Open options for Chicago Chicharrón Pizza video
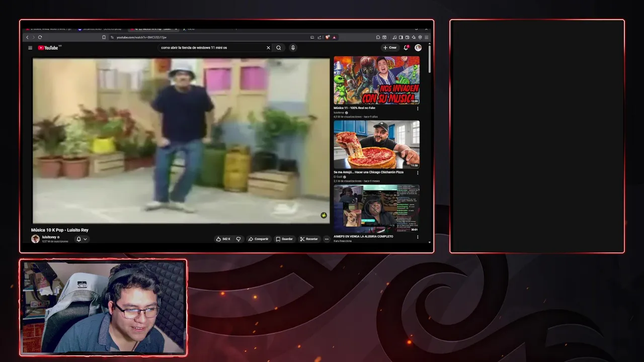The image size is (644, 362). coord(417,172)
